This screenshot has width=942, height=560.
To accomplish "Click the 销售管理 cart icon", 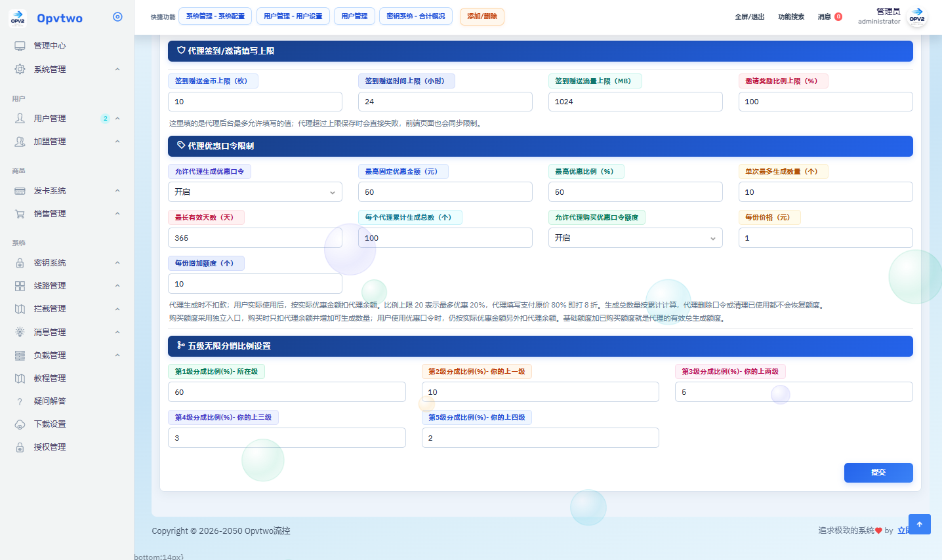I will 20,214.
